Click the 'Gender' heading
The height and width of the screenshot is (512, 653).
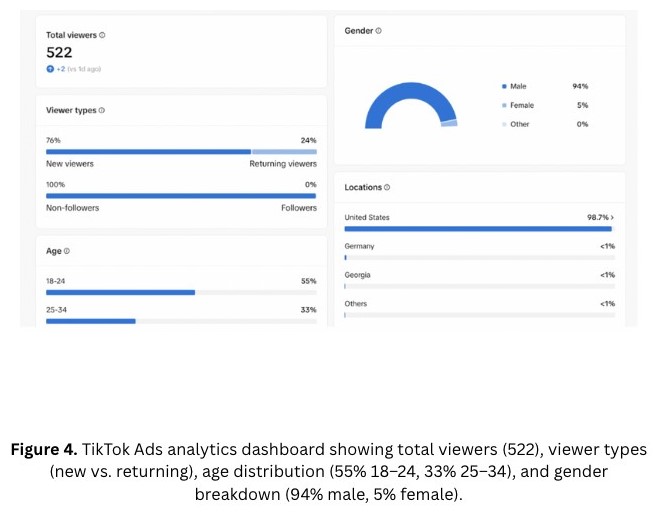pyautogui.click(x=359, y=30)
